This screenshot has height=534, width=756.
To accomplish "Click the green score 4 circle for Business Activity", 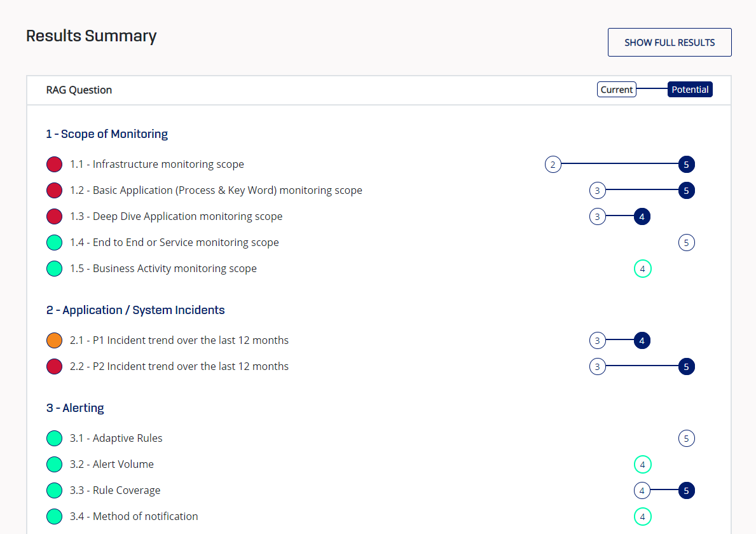I will [642, 268].
